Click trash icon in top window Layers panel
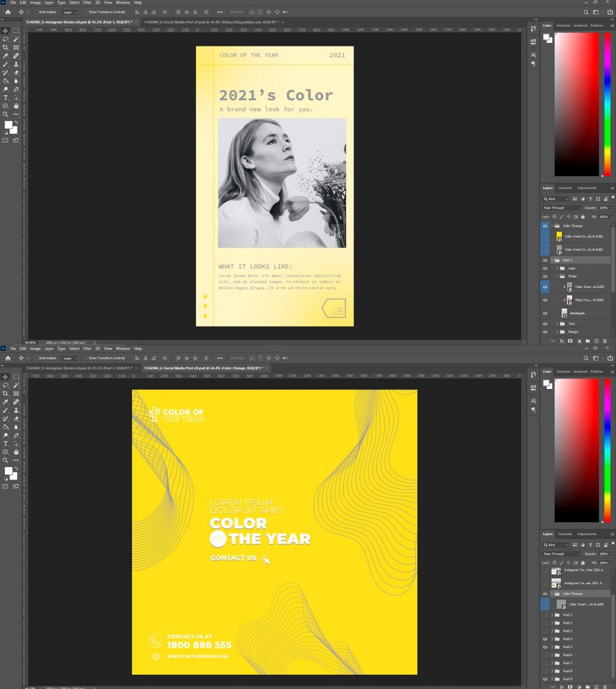616x689 pixels. coord(605,341)
